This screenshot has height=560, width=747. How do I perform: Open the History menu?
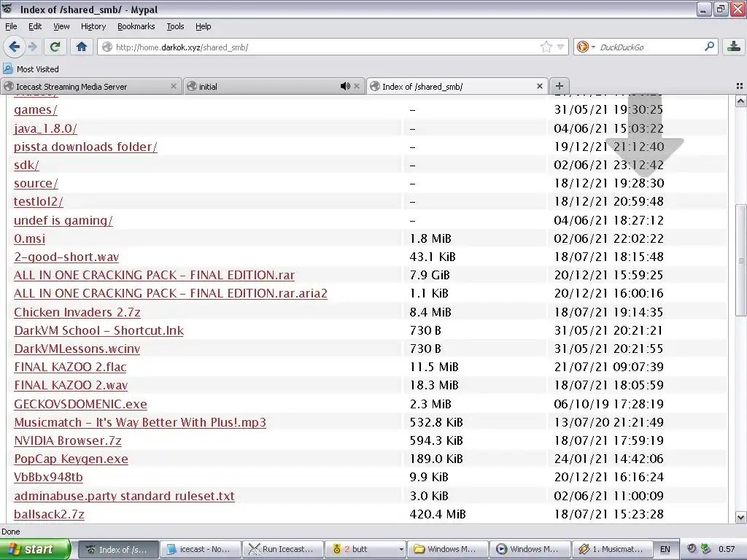(x=93, y=26)
